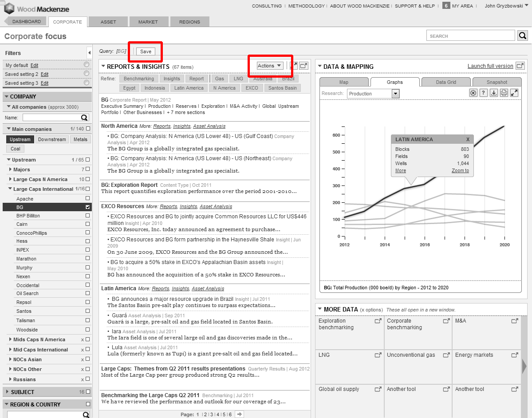Switch to the Map tab
532x418 pixels.
pos(344,82)
